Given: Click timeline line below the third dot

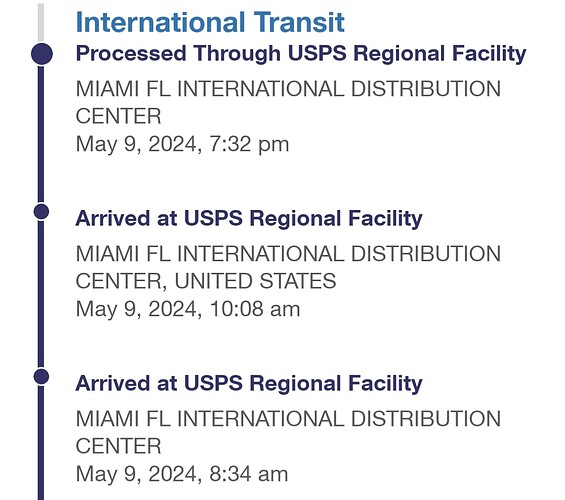Looking at the screenshot, I should tap(41, 442).
